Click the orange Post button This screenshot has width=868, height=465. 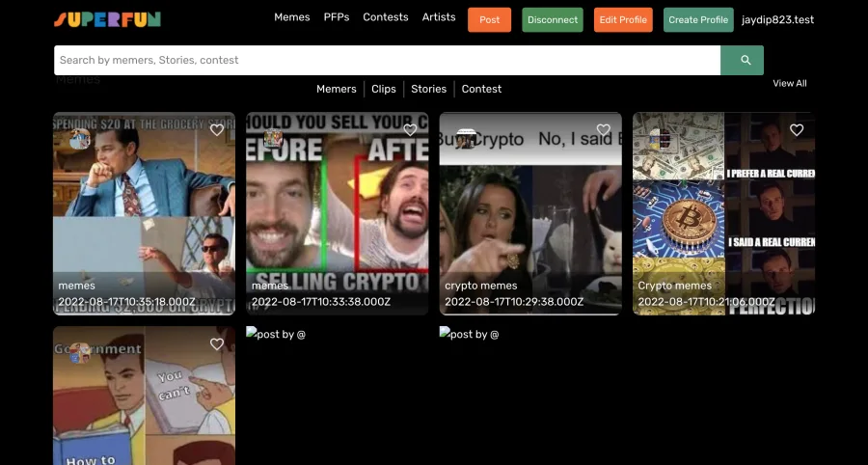point(489,20)
